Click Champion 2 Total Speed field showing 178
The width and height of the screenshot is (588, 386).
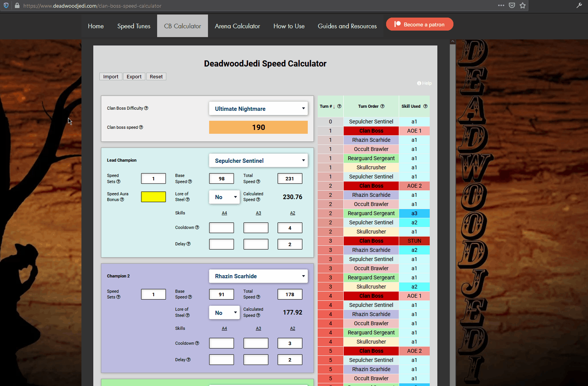click(x=290, y=294)
